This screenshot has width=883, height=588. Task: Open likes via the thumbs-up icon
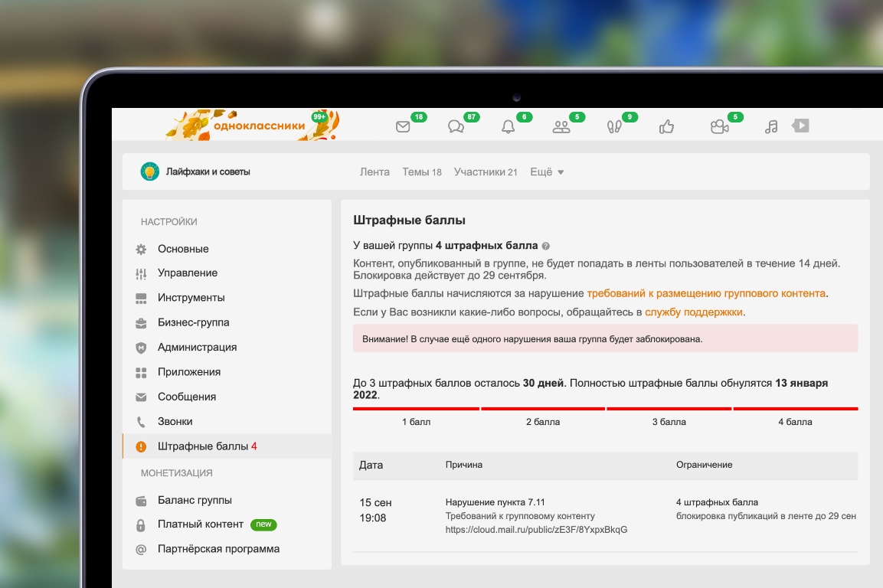click(665, 127)
